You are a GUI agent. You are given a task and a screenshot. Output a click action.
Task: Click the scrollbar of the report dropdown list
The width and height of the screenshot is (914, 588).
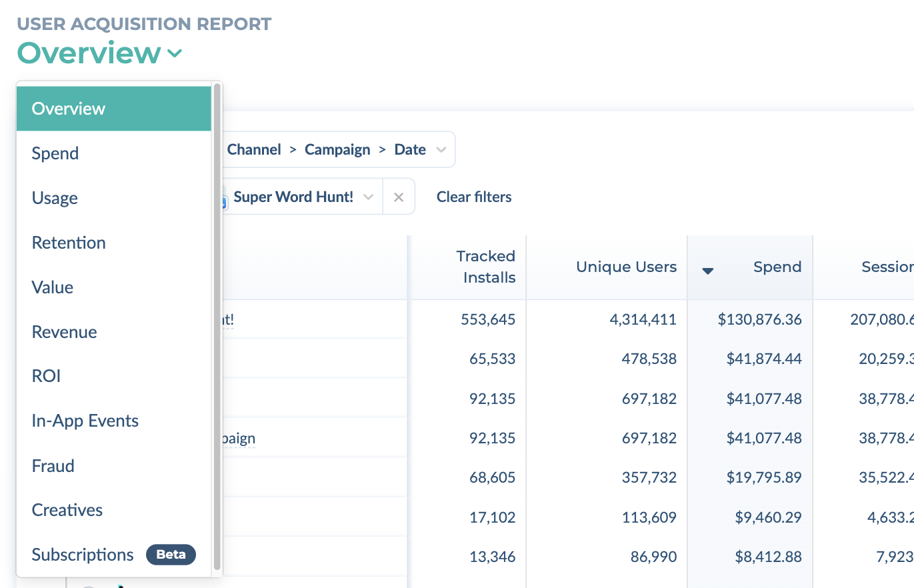click(217, 327)
